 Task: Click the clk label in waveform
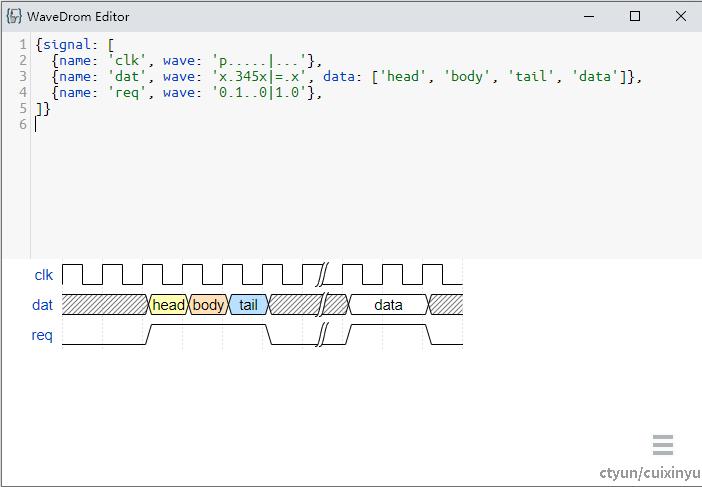(x=43, y=275)
